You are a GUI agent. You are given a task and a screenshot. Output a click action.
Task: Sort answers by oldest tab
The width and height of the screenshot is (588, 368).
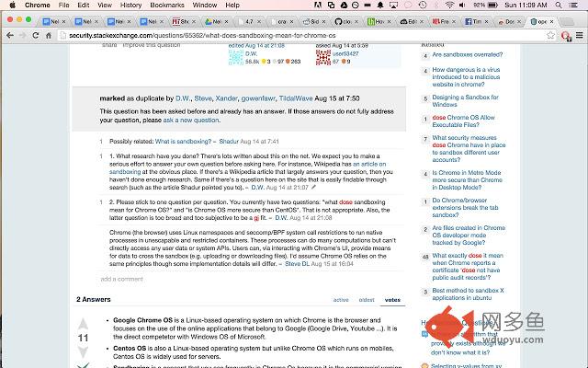click(367, 300)
